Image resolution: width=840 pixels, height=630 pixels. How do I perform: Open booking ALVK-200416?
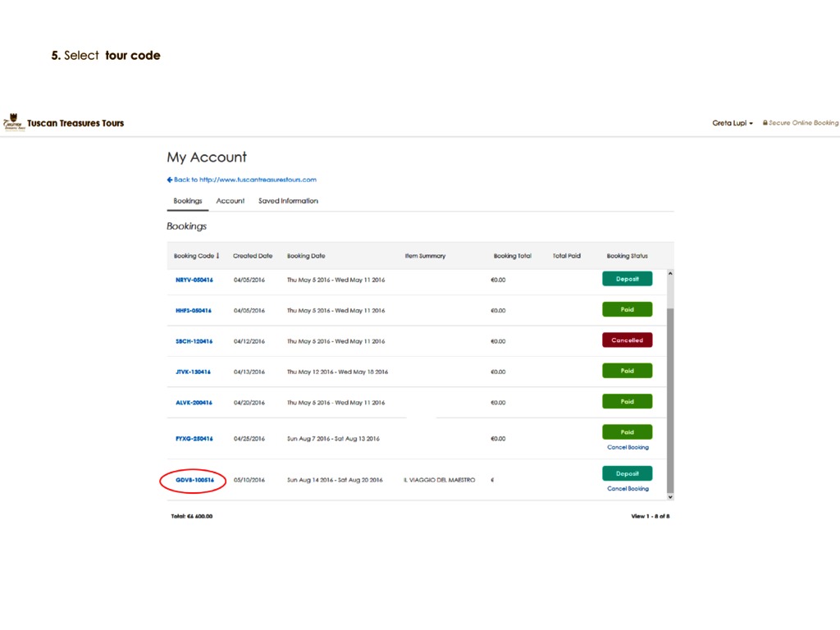(x=194, y=403)
